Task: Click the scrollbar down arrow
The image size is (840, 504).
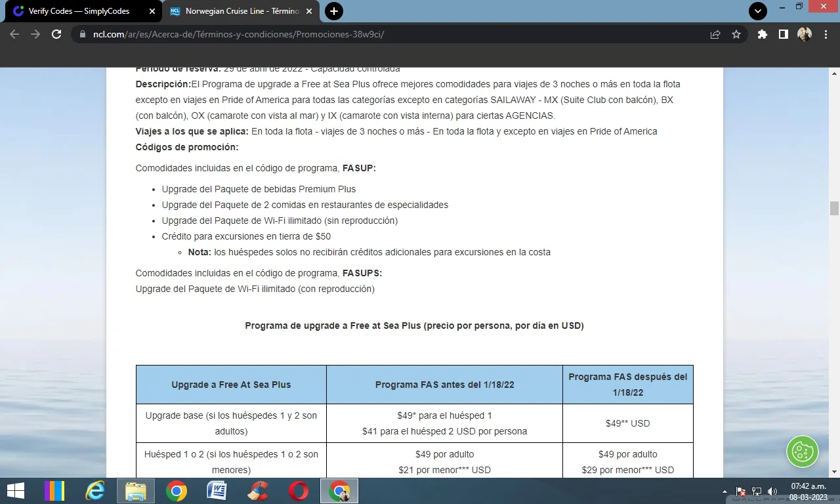Action: pos(834,472)
